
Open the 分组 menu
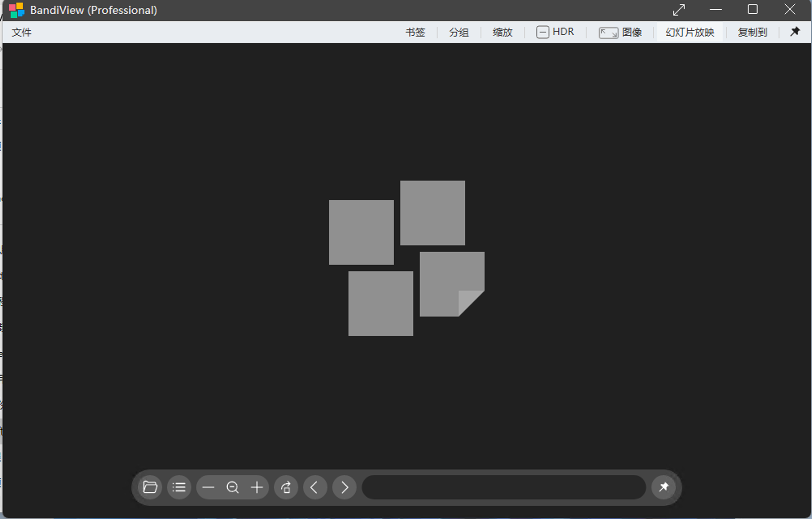(x=459, y=32)
